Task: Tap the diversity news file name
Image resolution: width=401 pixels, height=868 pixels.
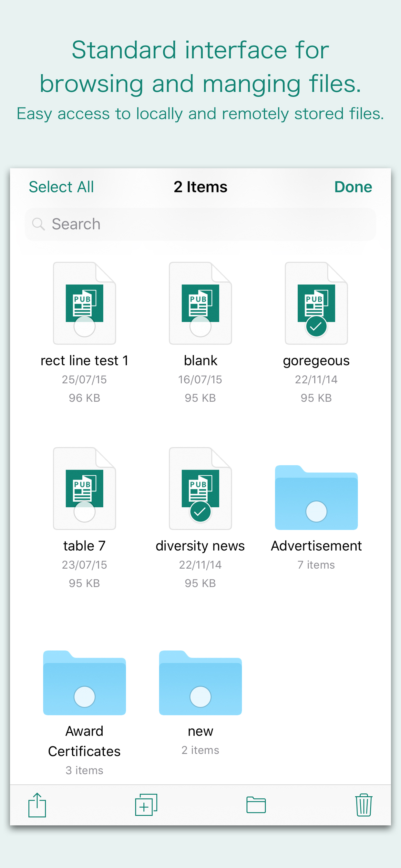Action: (200, 546)
